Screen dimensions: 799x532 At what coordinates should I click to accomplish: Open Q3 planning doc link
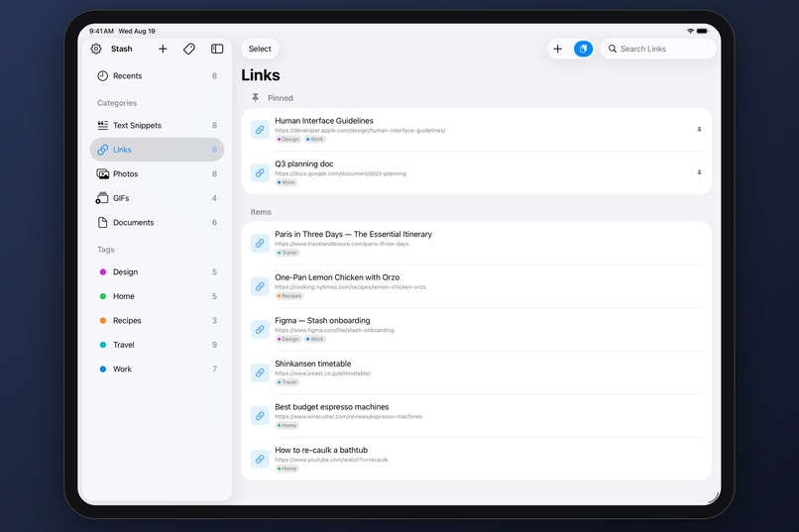(x=476, y=173)
